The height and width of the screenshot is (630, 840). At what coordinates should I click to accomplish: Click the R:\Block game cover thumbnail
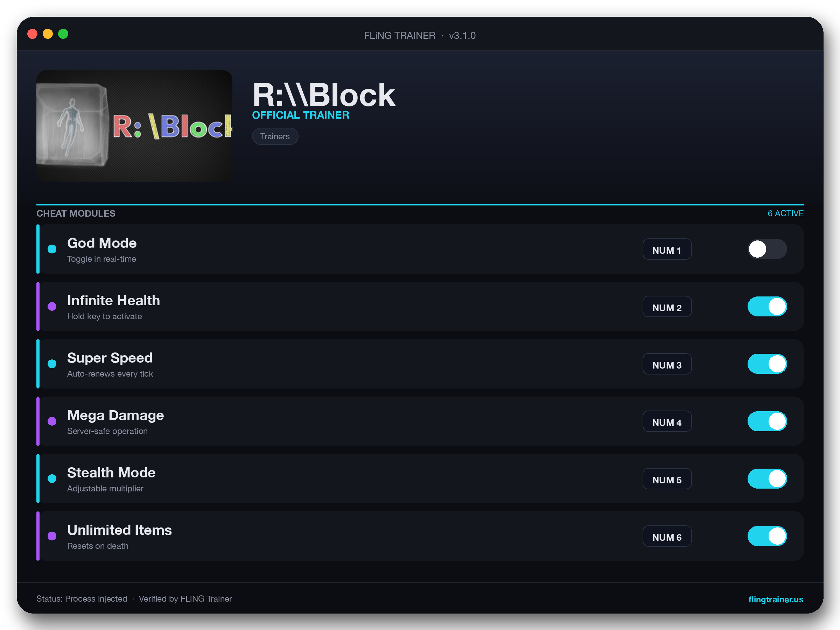(x=134, y=126)
